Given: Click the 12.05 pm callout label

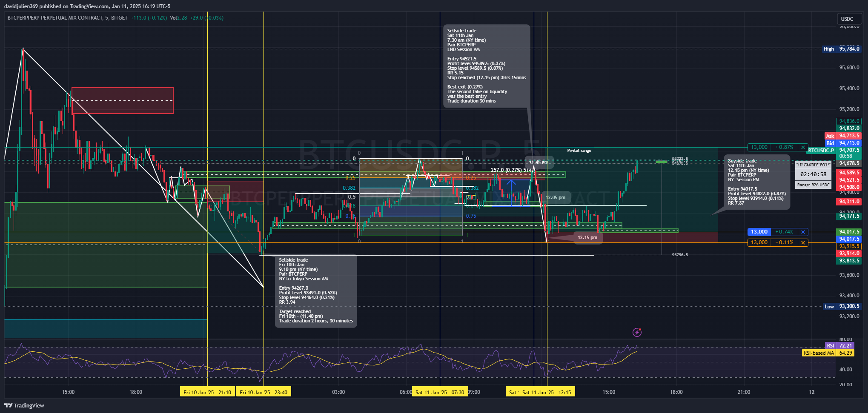Looking at the screenshot, I should tap(556, 197).
